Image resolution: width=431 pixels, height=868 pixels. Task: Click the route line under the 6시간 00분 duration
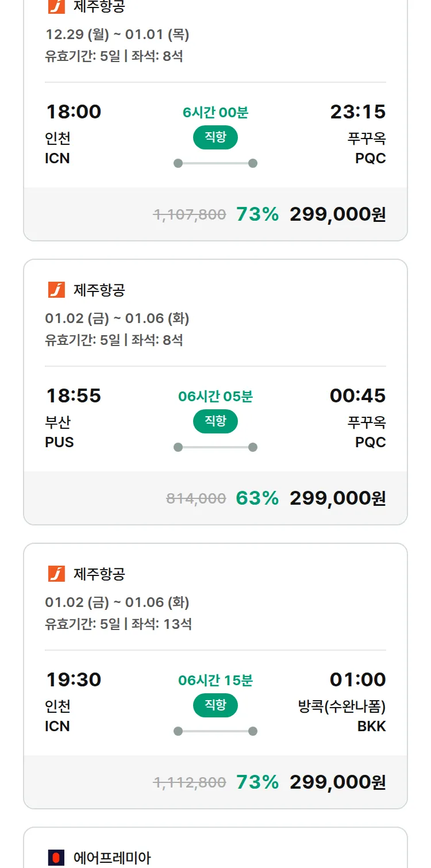coord(215,163)
